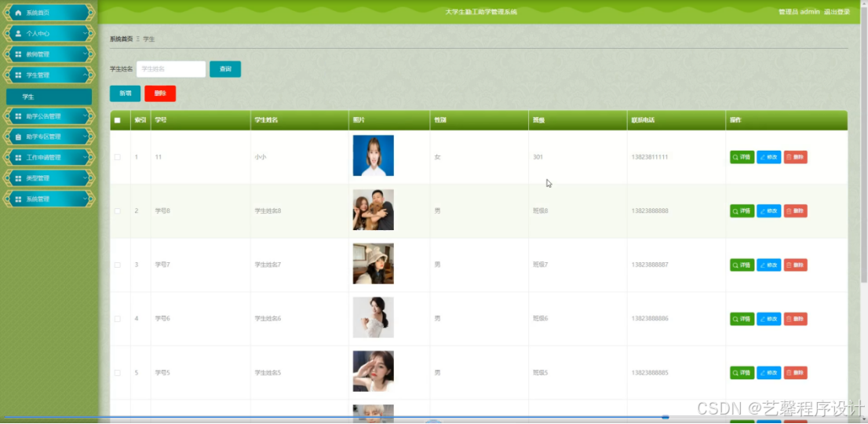Viewport: 868px width, 424px height.
Task: Click the magnifier 详情 icon for 学号7 row
Action: [x=735, y=265]
